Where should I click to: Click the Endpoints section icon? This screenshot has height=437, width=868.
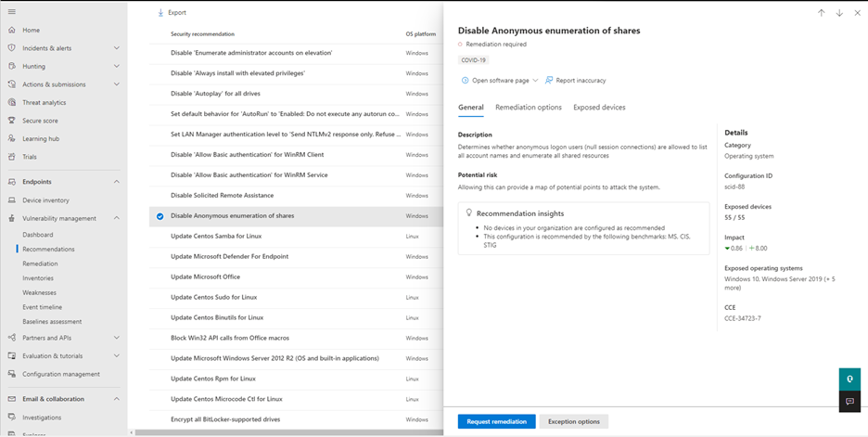[12, 182]
